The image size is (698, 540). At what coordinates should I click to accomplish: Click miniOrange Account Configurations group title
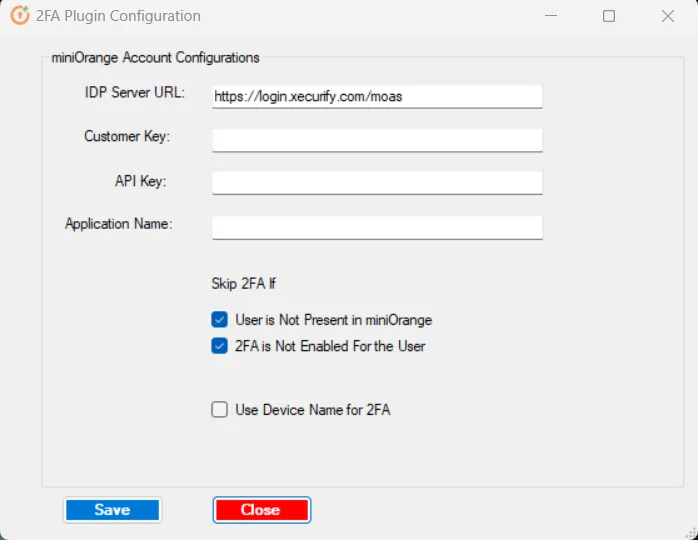tap(155, 57)
